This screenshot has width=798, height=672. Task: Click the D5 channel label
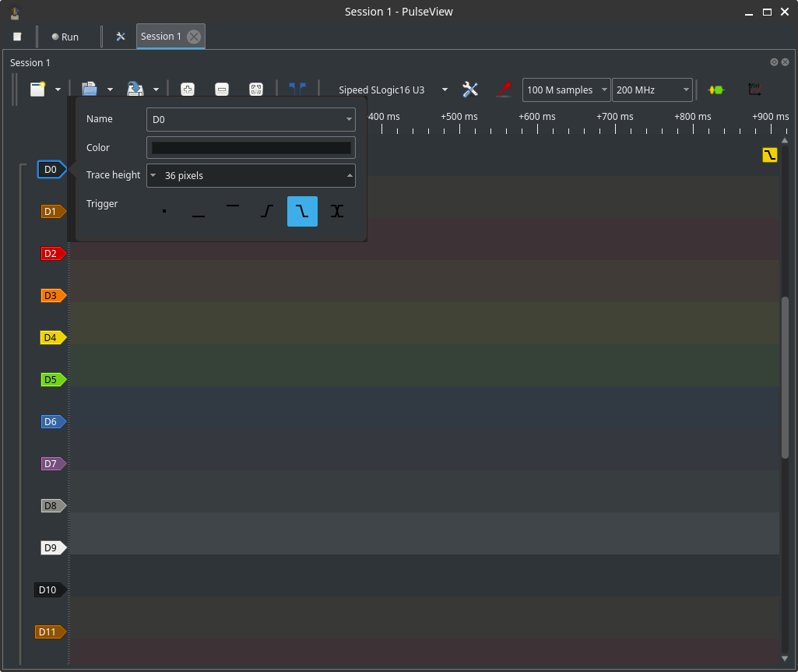coord(51,380)
